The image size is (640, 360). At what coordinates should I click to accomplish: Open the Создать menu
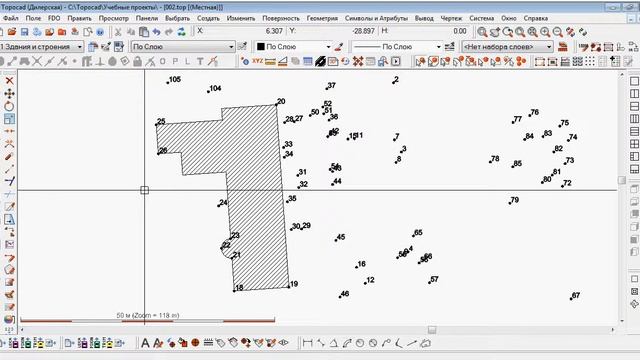pyautogui.click(x=208, y=18)
